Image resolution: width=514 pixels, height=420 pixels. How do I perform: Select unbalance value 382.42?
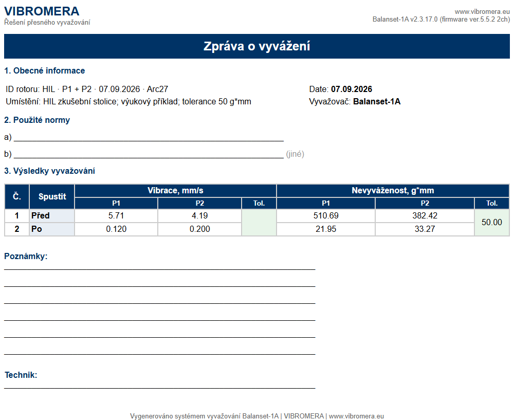tap(425, 216)
